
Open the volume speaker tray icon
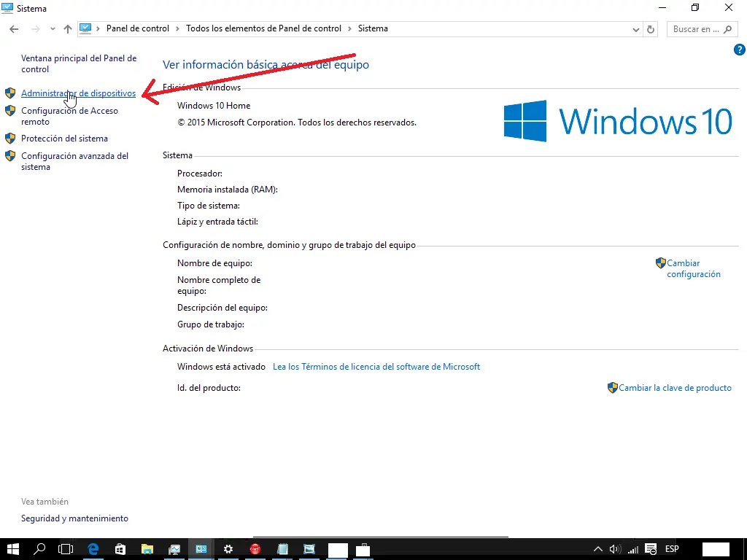[x=614, y=549]
